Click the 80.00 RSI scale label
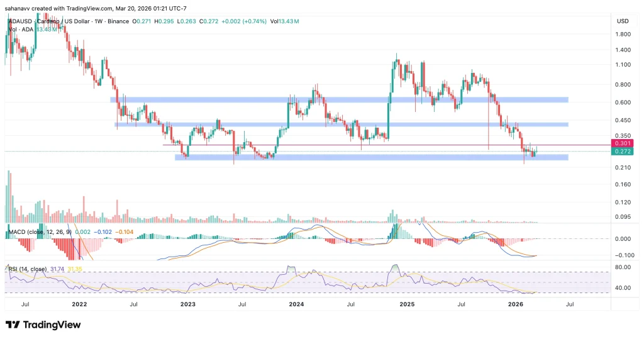Viewport: 644px width, 339px height. 623,267
